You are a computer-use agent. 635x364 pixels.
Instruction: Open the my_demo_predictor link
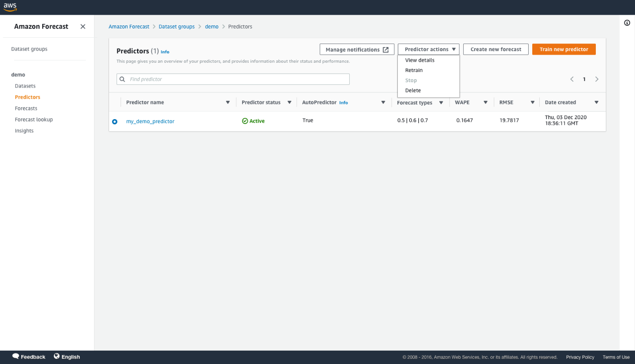click(x=150, y=121)
